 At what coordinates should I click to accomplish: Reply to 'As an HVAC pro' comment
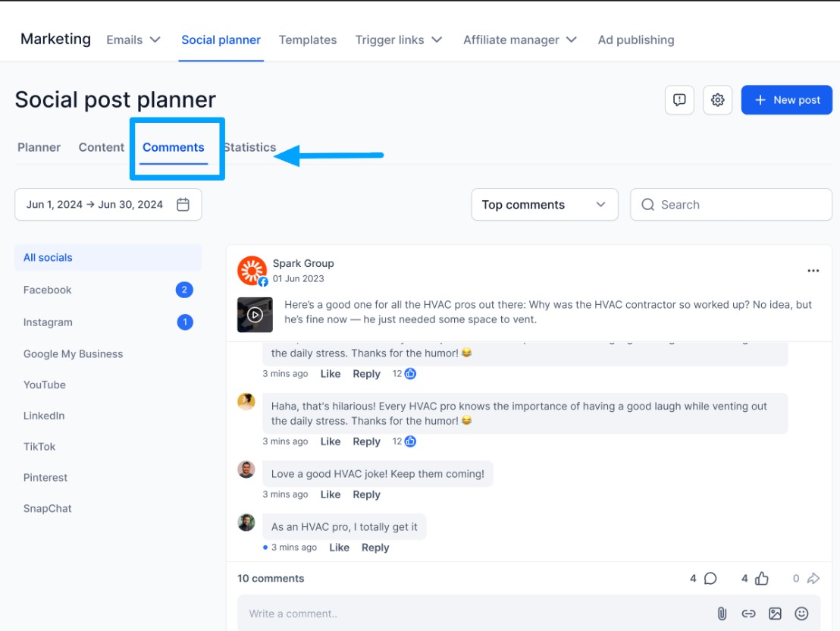tap(375, 548)
